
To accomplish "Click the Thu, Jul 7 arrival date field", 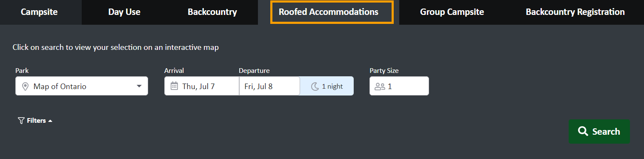I will [x=202, y=86].
